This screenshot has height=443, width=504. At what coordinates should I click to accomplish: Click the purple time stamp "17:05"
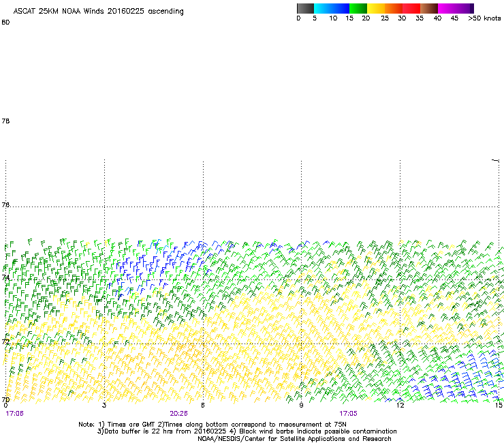click(x=348, y=414)
